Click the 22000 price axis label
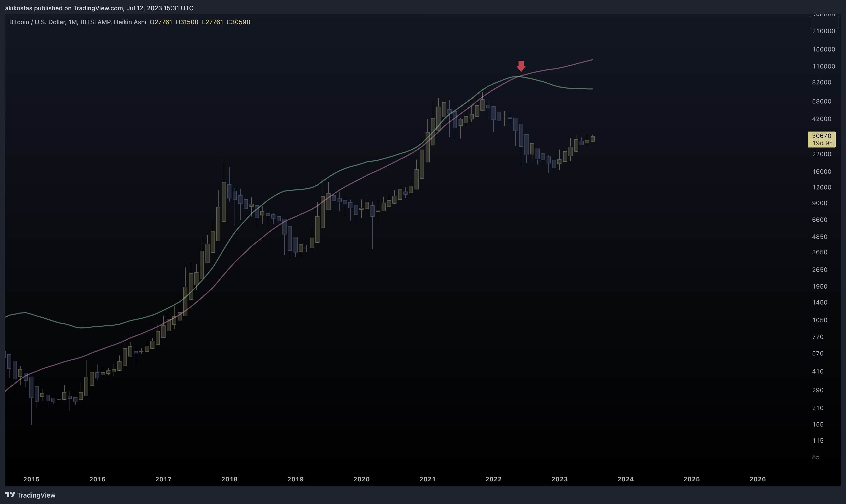 (822, 154)
